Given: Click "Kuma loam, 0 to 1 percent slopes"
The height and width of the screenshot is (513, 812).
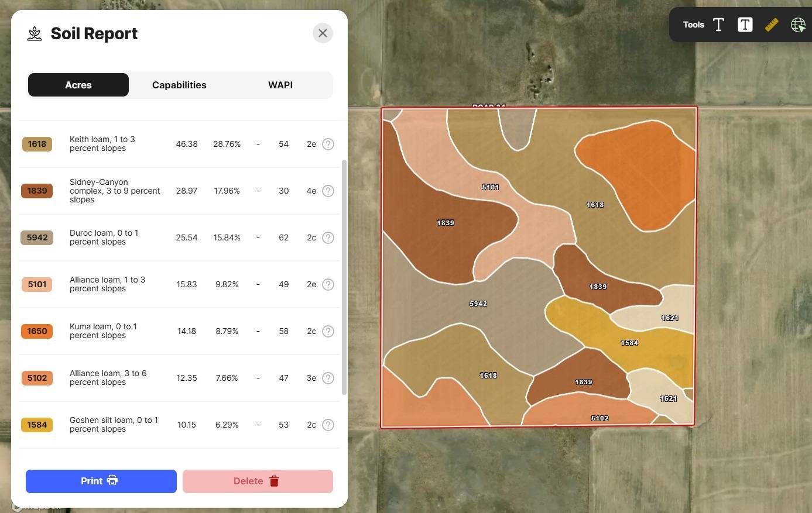Looking at the screenshot, I should tap(103, 331).
